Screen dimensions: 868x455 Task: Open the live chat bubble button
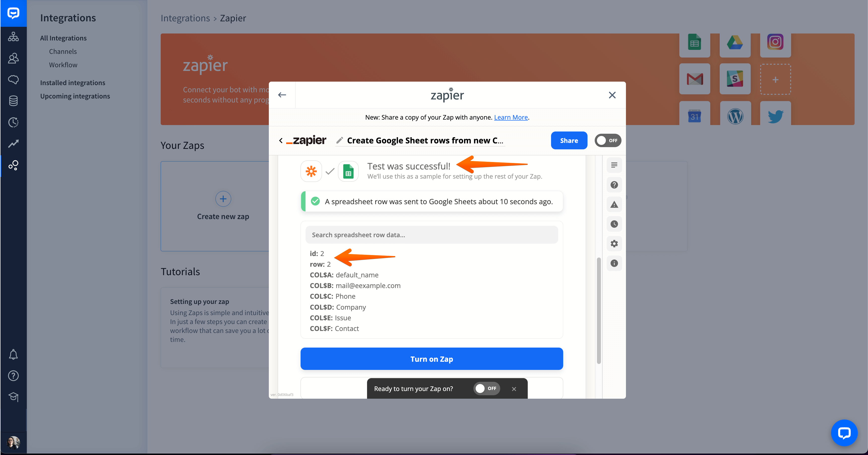844,433
